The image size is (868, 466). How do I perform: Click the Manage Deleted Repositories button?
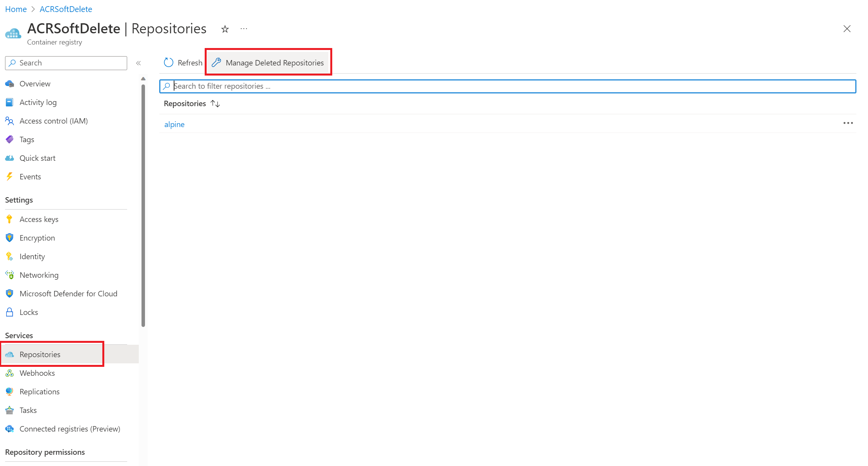tap(269, 62)
